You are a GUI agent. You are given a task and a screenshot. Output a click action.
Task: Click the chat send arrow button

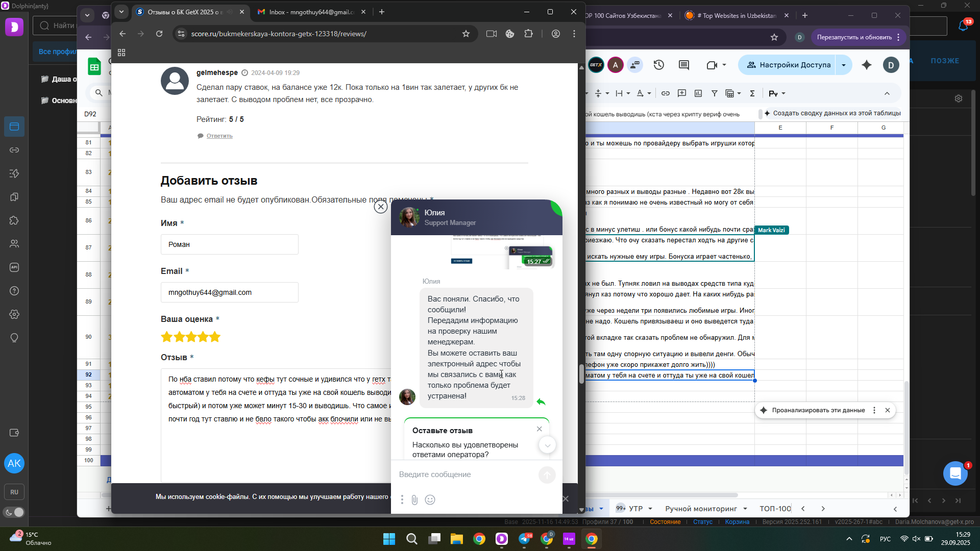547,475
